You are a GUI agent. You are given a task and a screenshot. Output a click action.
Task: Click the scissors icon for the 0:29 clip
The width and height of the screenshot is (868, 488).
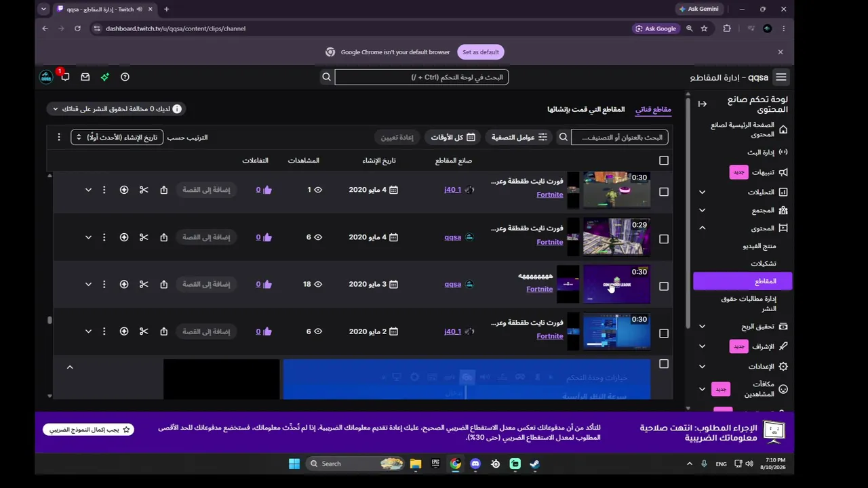click(x=144, y=237)
